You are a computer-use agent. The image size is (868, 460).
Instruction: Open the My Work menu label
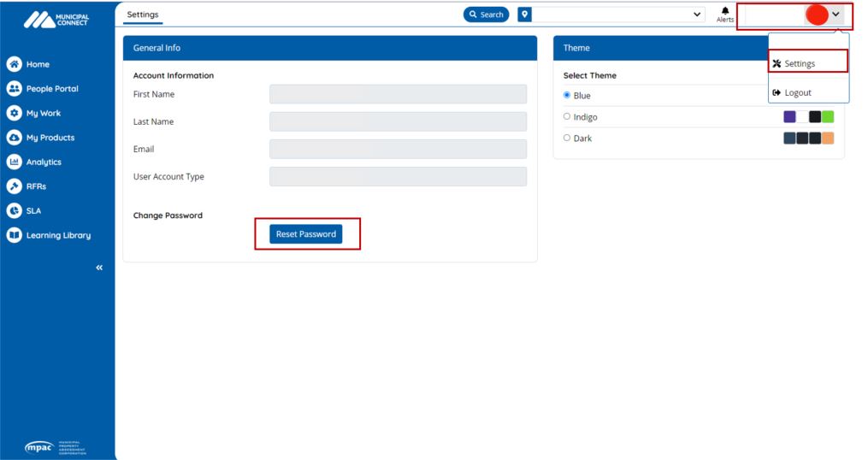click(43, 113)
